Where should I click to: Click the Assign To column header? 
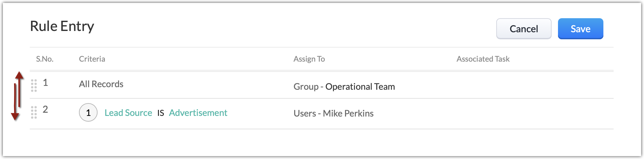(309, 59)
